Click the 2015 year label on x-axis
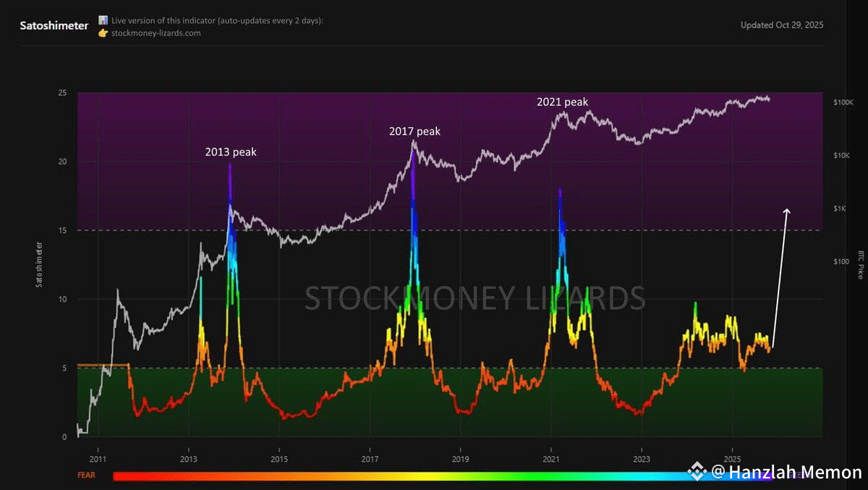 coord(279,459)
